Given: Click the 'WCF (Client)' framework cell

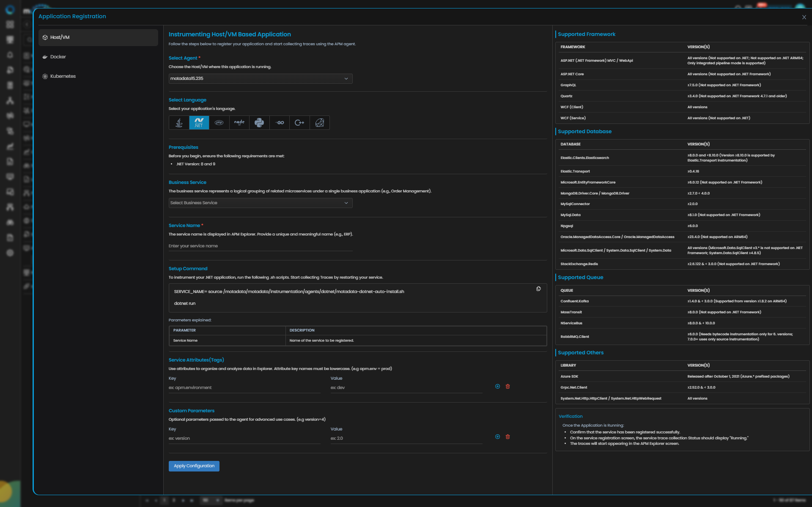Looking at the screenshot, I should point(572,107).
